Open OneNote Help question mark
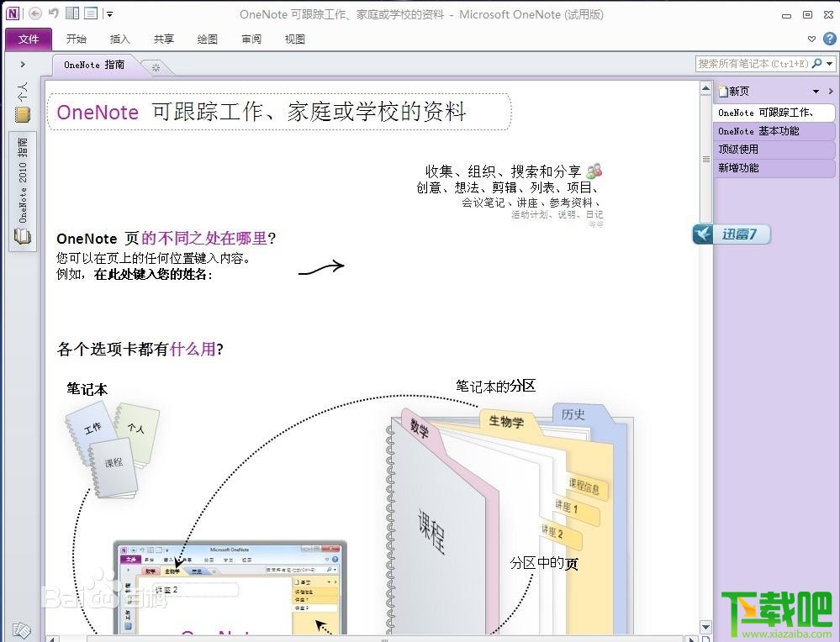Viewport: 840px width, 642px height. coord(829,39)
